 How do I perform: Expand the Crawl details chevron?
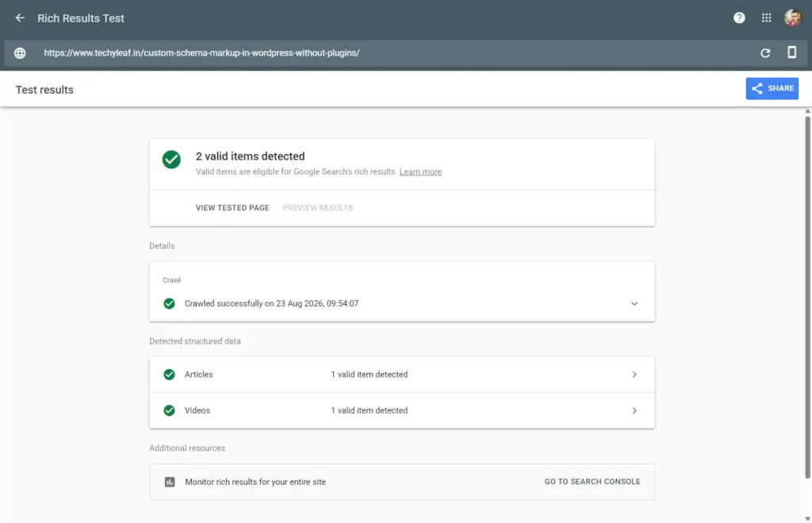634,304
